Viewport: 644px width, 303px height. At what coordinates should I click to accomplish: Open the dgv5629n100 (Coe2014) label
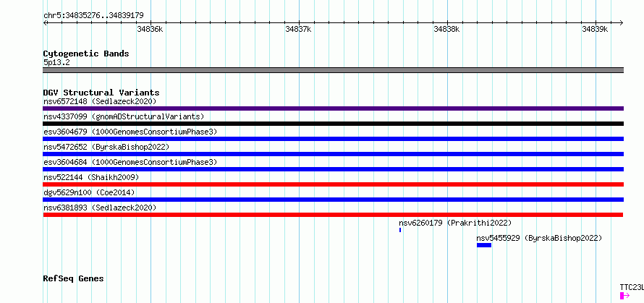(89, 192)
